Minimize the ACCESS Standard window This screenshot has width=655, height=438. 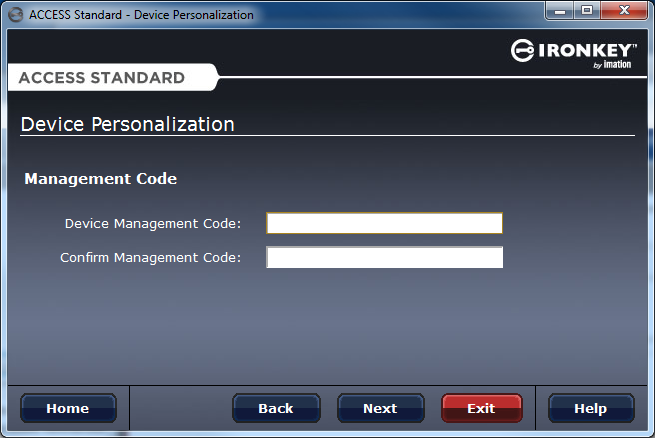coord(561,11)
